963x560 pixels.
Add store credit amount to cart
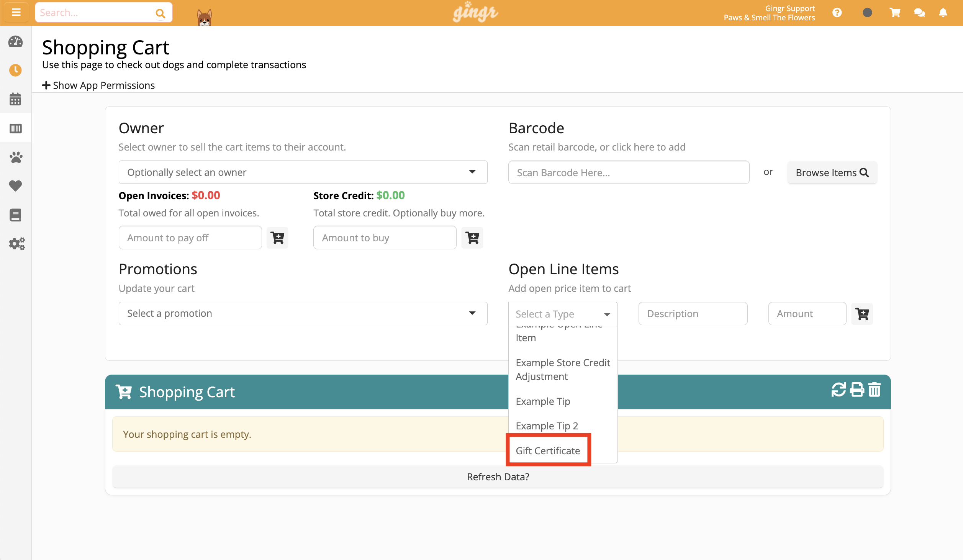tap(472, 238)
